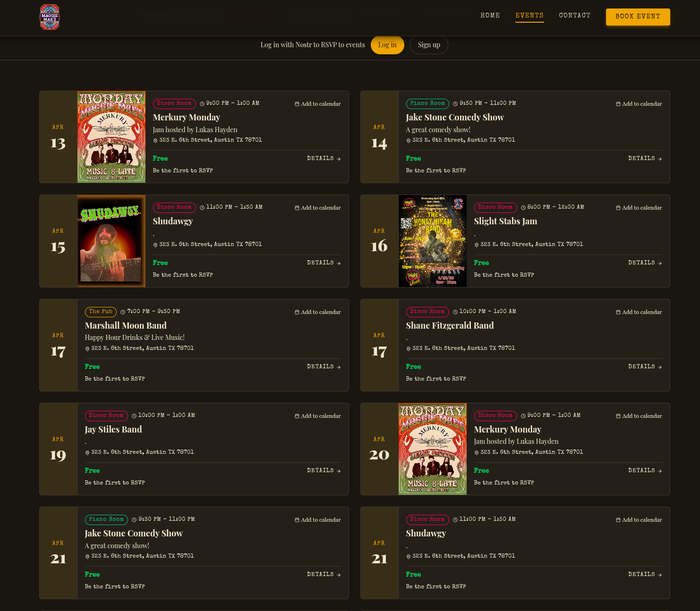The image size is (700, 611).
Task: Click the Sign up button
Action: pyautogui.click(x=428, y=45)
